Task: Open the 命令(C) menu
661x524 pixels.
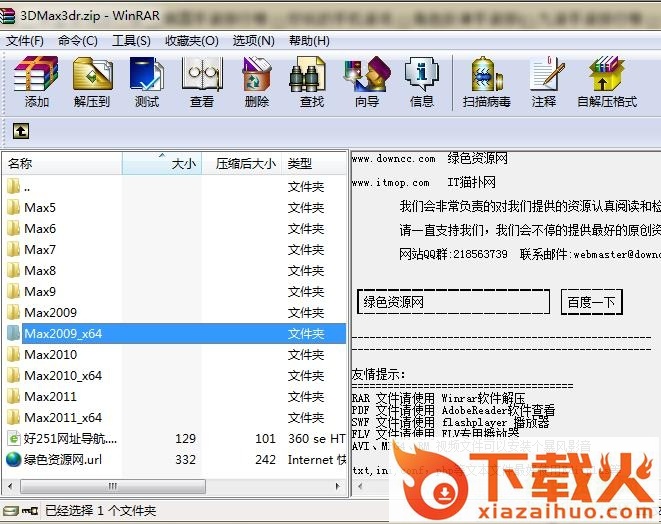Action: pos(78,41)
